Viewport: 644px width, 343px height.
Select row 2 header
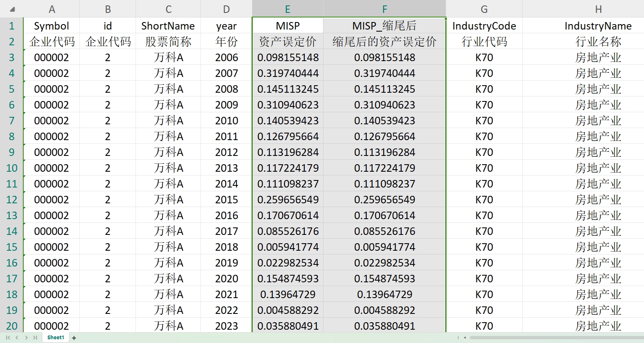[12, 42]
